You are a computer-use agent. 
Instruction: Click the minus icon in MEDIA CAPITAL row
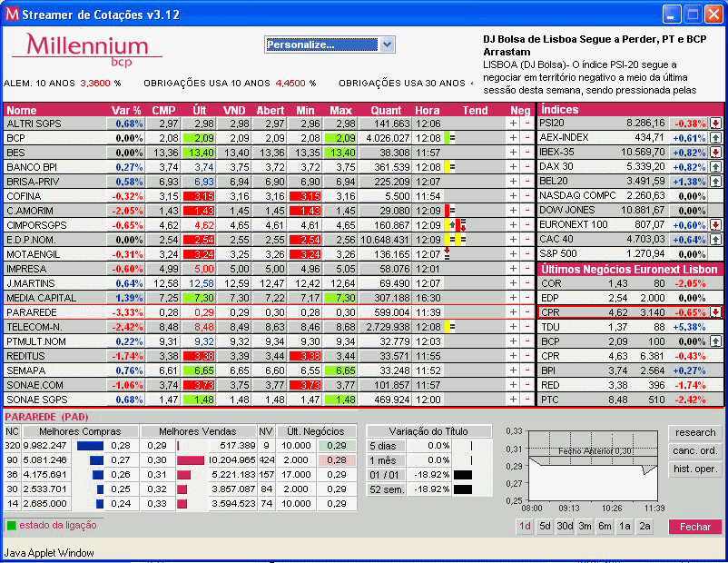[527, 298]
